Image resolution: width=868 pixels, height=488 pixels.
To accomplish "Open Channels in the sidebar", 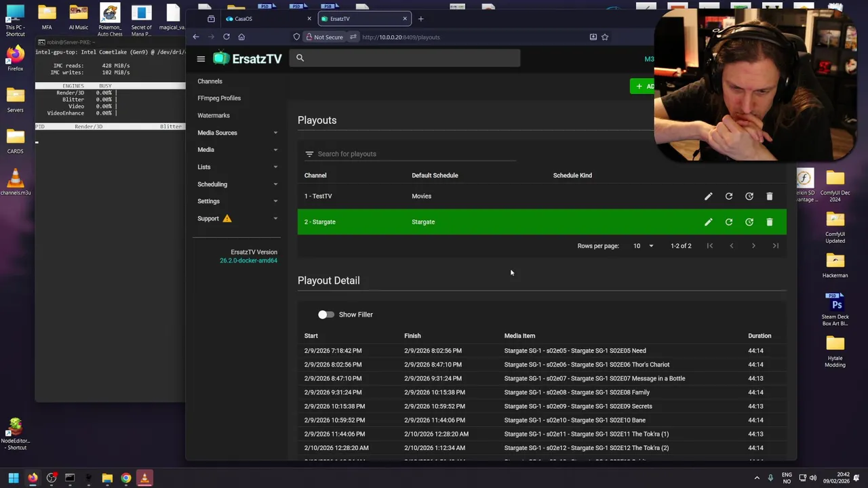I will tap(210, 81).
